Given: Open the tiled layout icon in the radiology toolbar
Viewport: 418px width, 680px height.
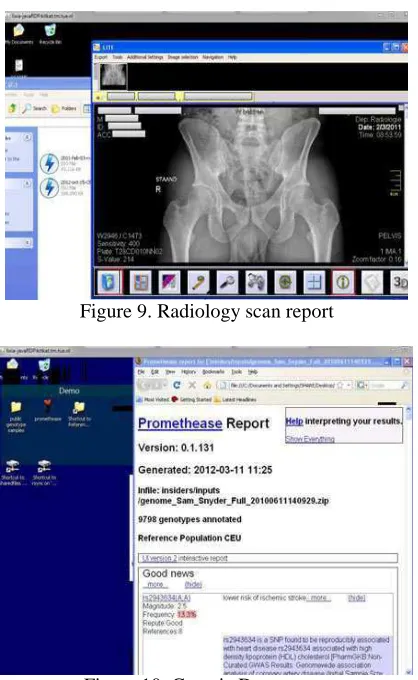Looking at the screenshot, I should pyautogui.click(x=140, y=282).
